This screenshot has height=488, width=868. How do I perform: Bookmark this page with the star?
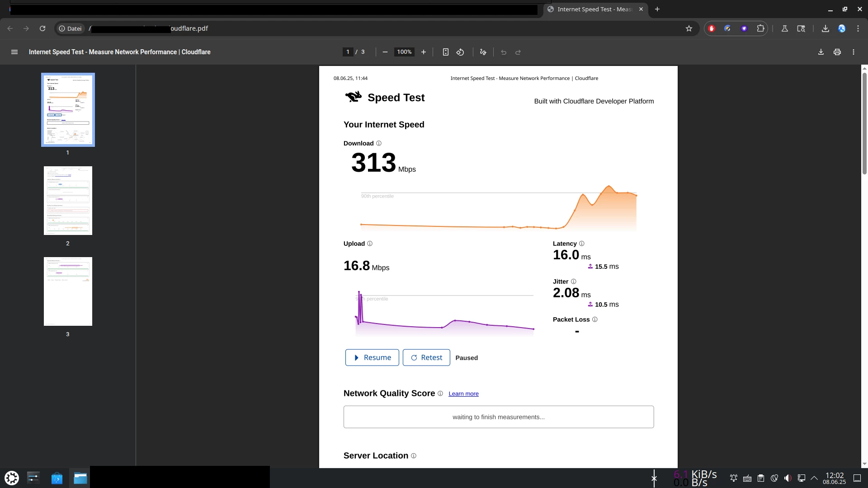coord(689,28)
